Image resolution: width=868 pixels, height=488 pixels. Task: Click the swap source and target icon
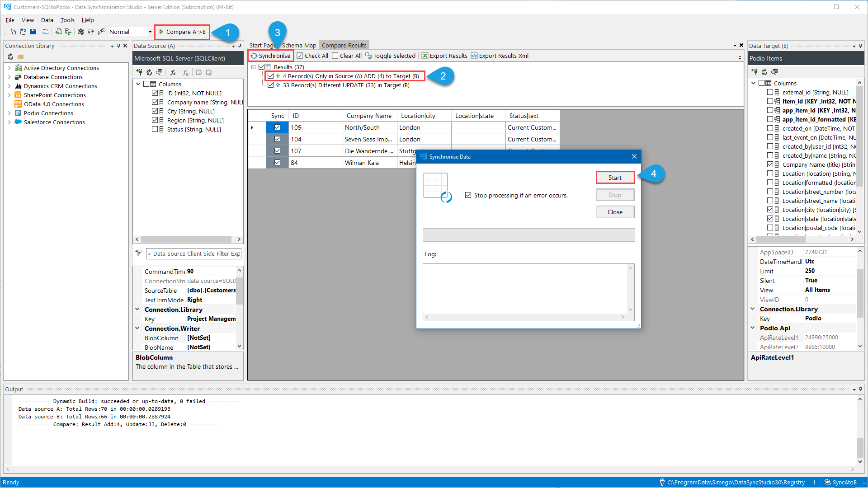point(91,32)
